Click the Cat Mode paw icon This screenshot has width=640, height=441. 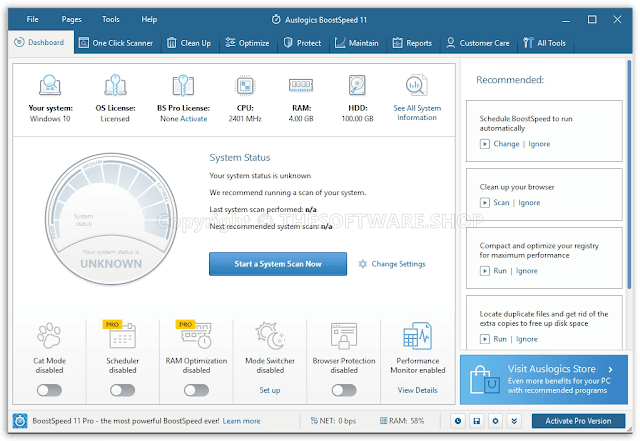coord(49,336)
